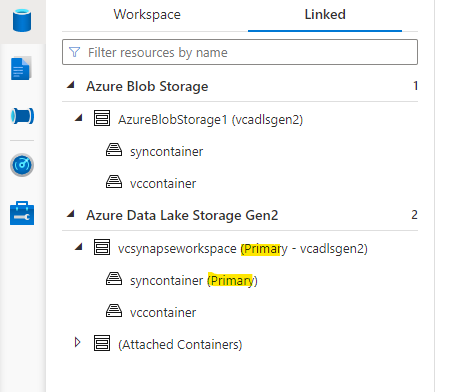
Task: Open the Monitor hub gauge icon
Action: pos(22,165)
